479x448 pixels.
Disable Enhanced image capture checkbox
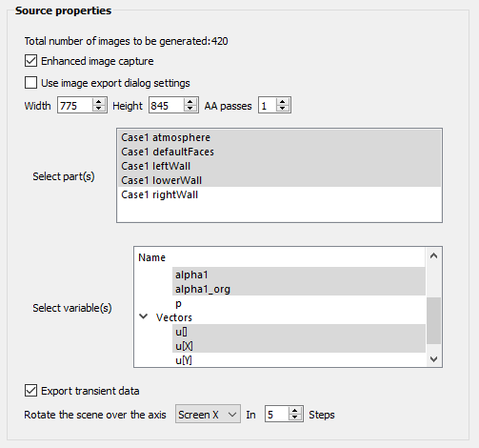30,61
